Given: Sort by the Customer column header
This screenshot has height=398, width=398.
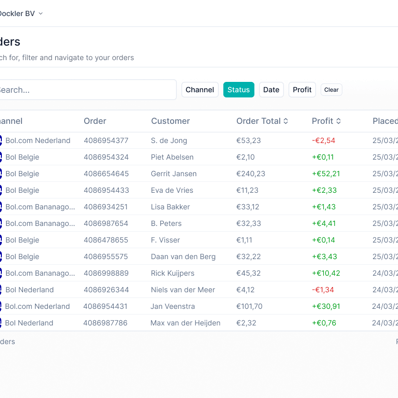Looking at the screenshot, I should [x=170, y=121].
